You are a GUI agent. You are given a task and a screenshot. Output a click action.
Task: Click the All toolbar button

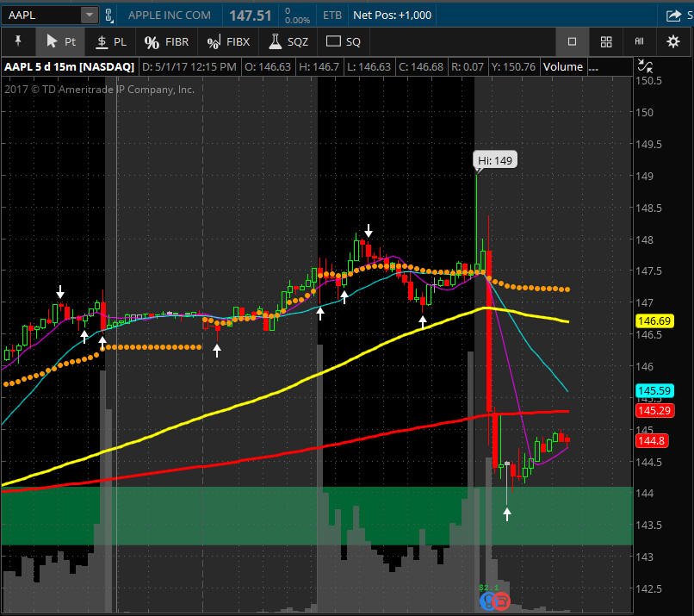point(639,41)
